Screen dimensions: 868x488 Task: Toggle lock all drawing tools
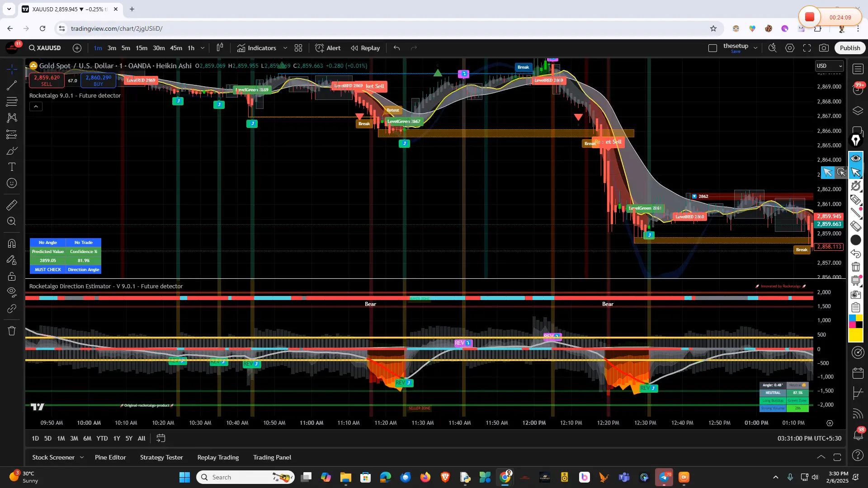[x=12, y=276]
